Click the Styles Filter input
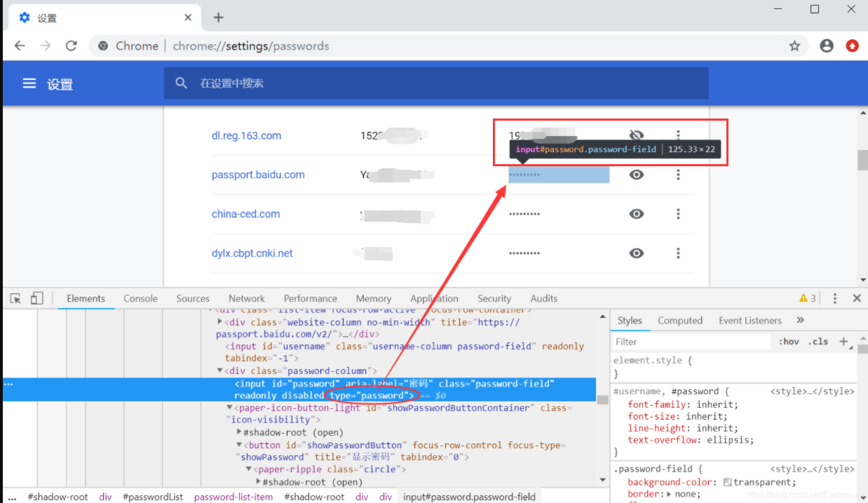The height and width of the screenshot is (503, 868). point(691,342)
